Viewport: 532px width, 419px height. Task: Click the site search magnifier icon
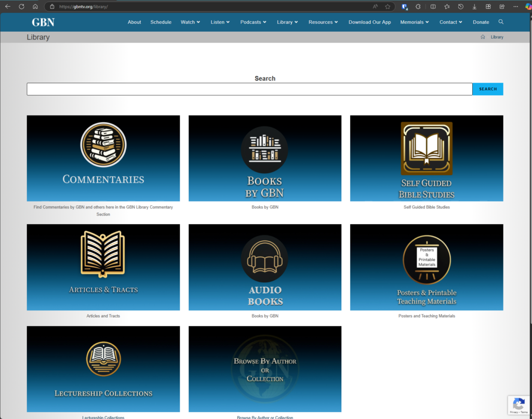click(501, 22)
